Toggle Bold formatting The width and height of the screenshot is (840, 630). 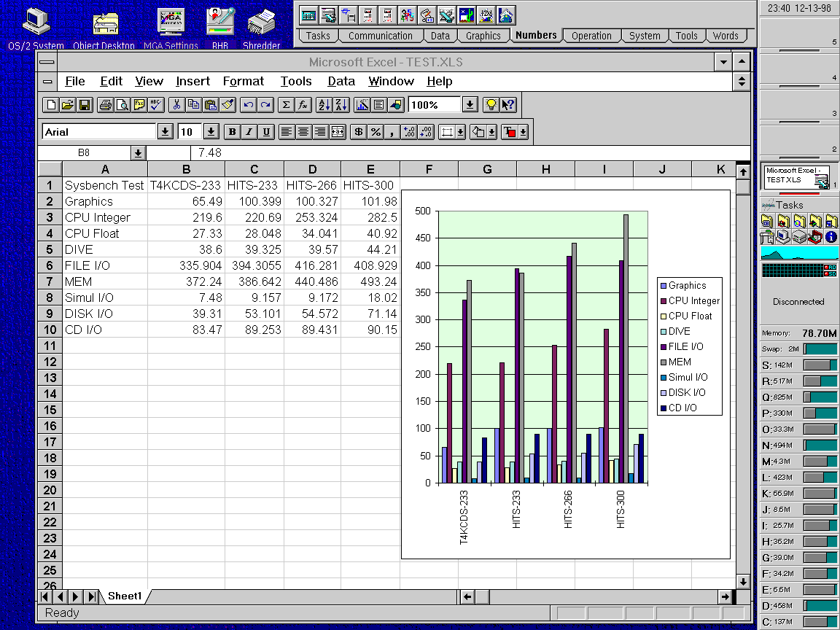click(232, 132)
